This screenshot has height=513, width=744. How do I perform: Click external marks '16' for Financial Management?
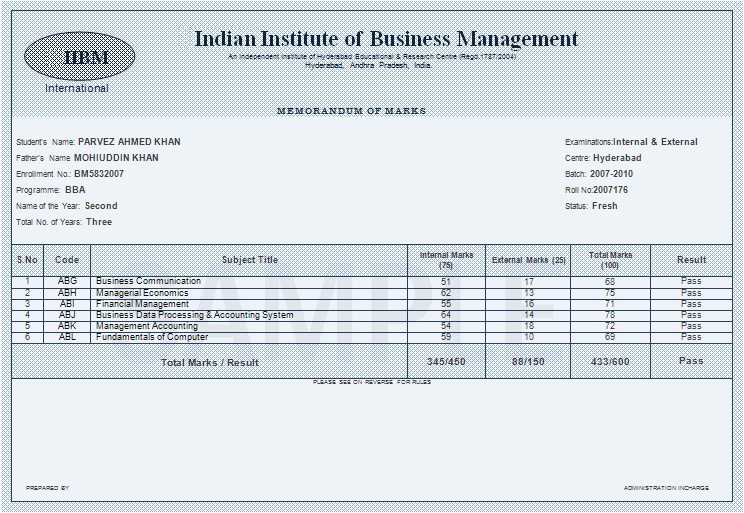coord(529,304)
